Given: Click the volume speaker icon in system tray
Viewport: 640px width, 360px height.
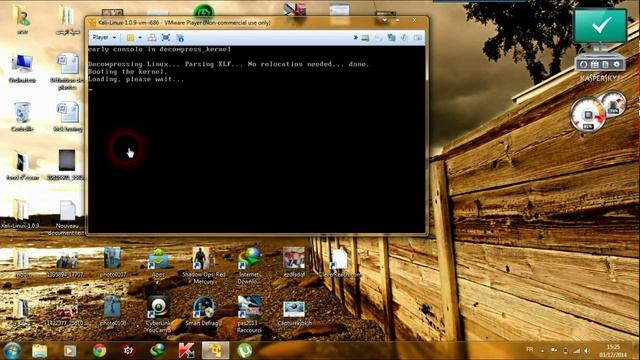Looking at the screenshot, I should 587,351.
